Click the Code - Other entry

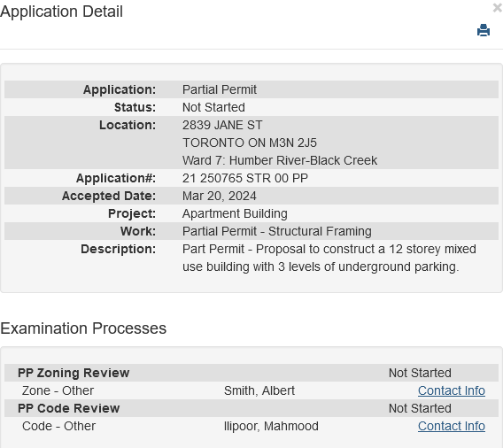tap(58, 426)
